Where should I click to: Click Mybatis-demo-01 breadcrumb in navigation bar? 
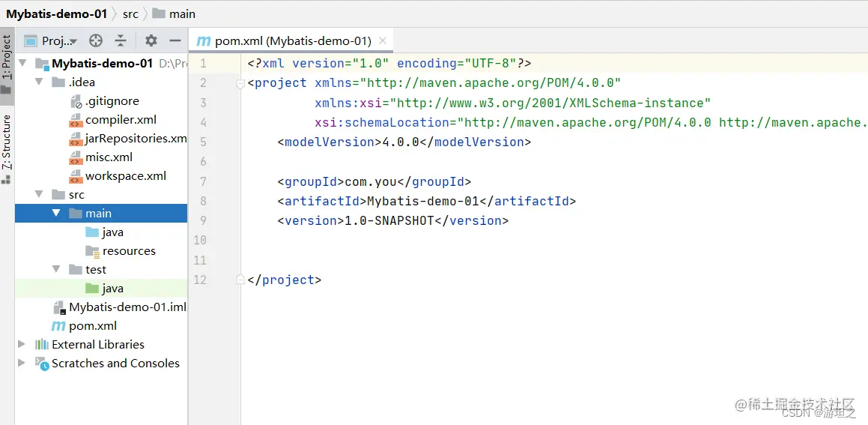pyautogui.click(x=56, y=13)
